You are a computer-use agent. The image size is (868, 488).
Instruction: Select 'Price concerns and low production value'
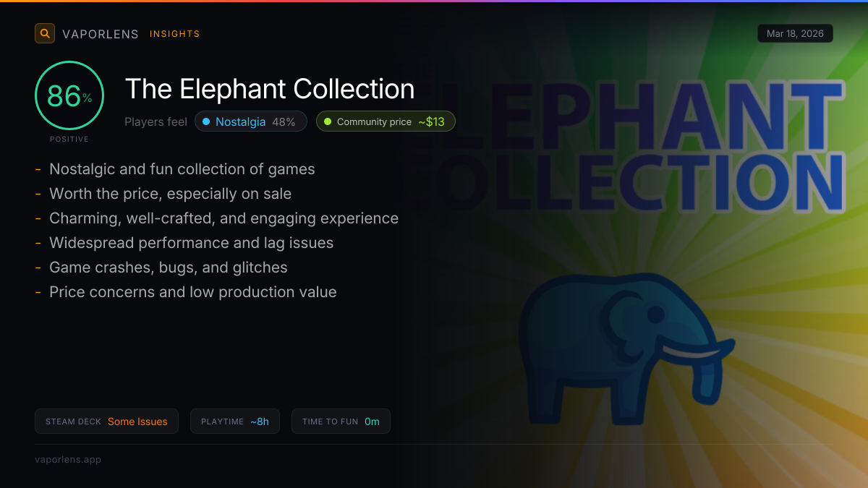pos(193,292)
